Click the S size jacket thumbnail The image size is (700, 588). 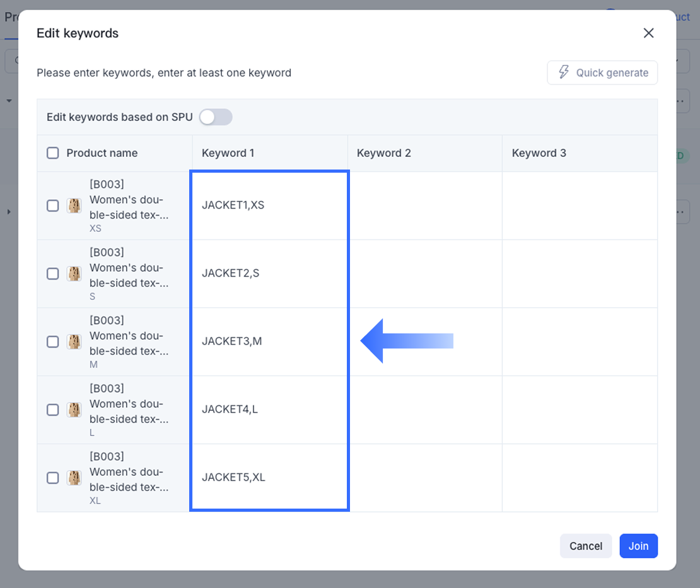[x=74, y=274]
